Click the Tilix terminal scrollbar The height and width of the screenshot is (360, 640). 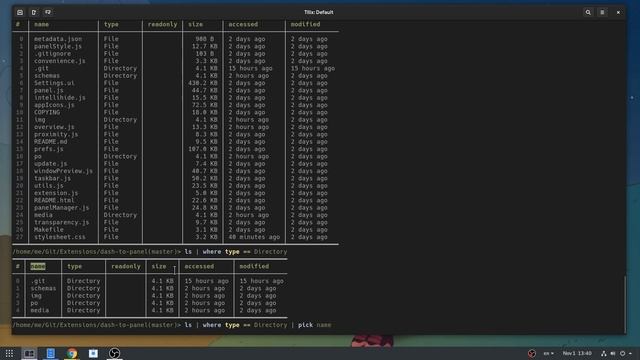pyautogui.click(x=624, y=304)
